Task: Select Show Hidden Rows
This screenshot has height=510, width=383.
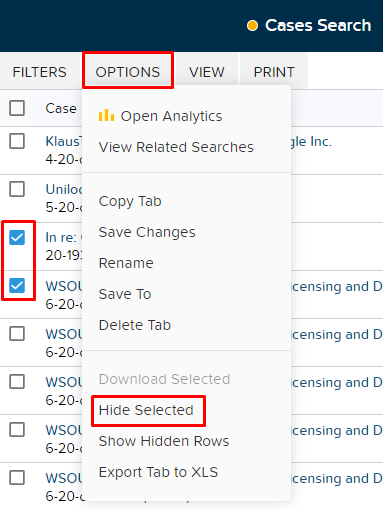Action: pyautogui.click(x=164, y=441)
